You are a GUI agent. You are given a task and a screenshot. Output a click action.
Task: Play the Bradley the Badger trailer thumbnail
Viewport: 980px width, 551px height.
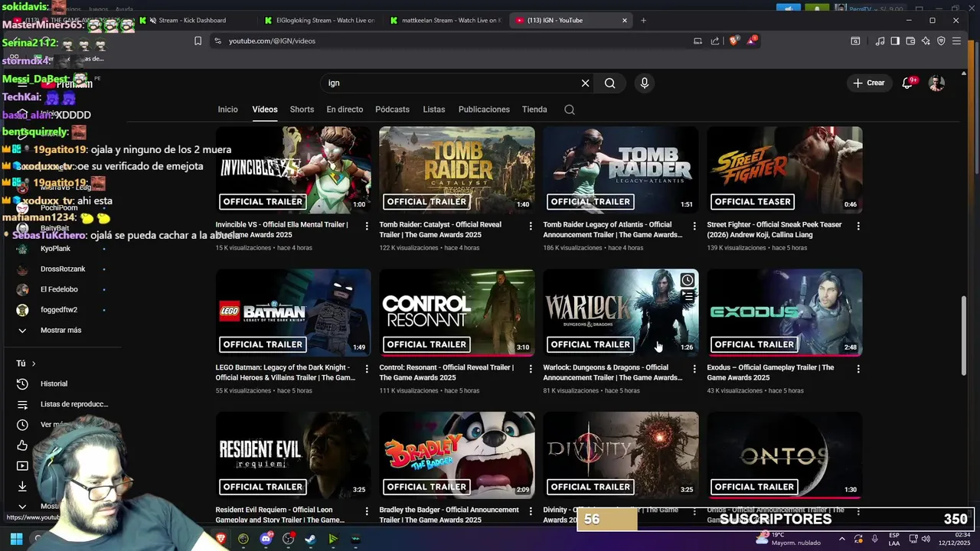pyautogui.click(x=457, y=455)
